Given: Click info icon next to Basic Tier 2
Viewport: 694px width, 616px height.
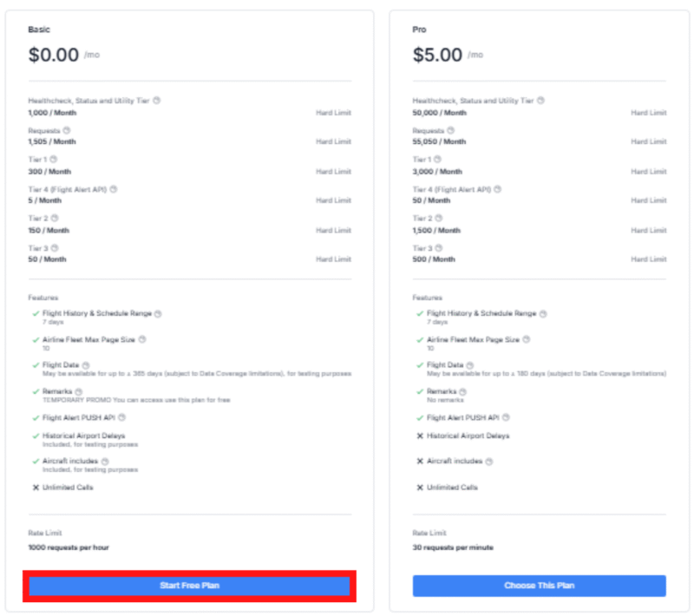Looking at the screenshot, I should pyautogui.click(x=53, y=219).
